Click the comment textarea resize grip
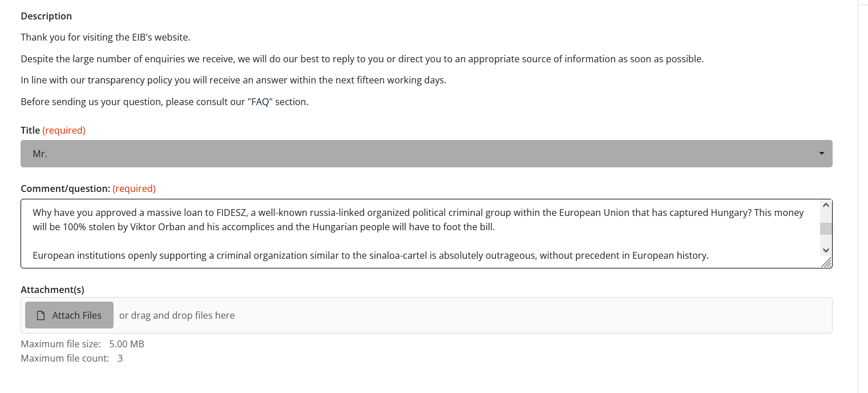The image size is (868, 393). pyautogui.click(x=826, y=262)
